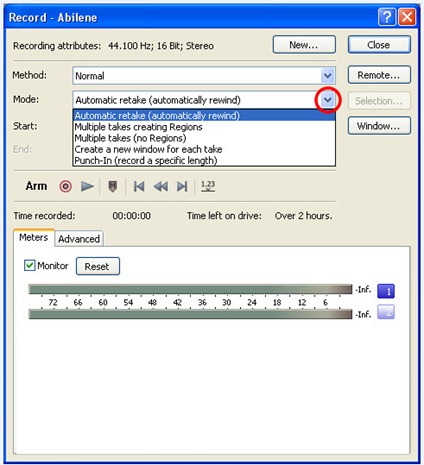The height and width of the screenshot is (465, 424).
Task: Click the Window... button
Action: coord(379,126)
